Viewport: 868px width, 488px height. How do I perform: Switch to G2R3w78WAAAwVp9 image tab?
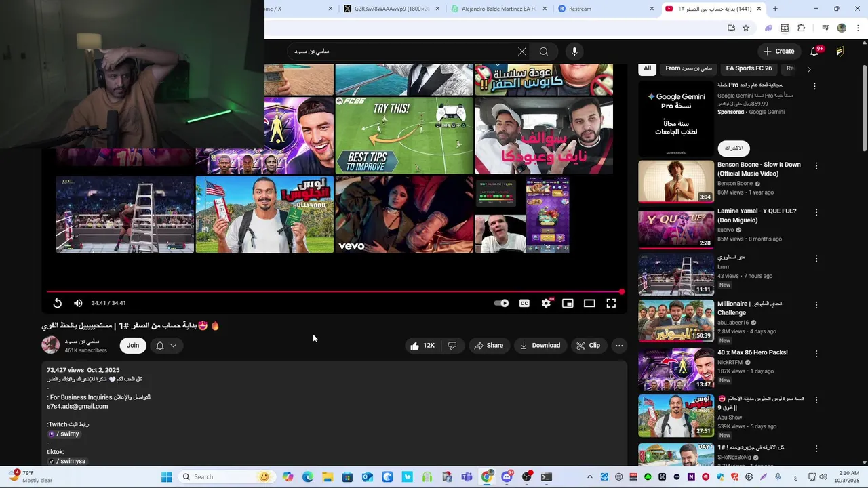pyautogui.click(x=390, y=9)
